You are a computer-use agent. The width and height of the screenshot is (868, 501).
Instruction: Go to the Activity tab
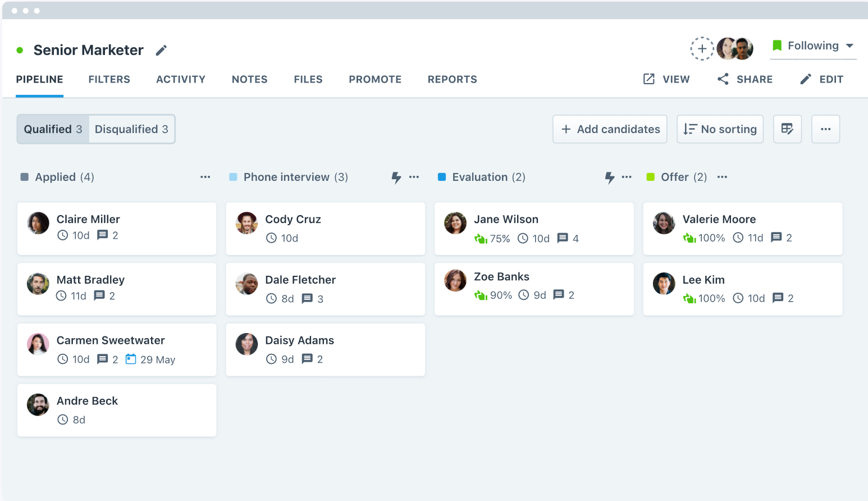coord(180,80)
